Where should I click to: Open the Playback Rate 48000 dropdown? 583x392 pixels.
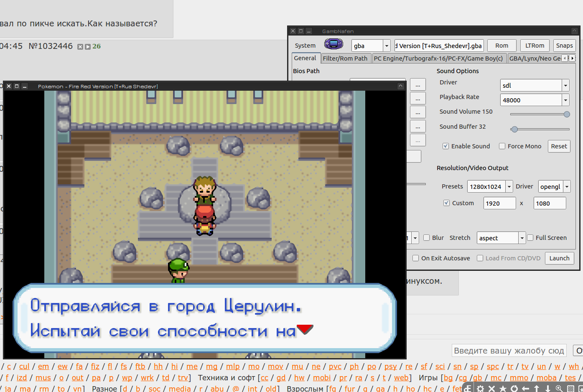pyautogui.click(x=565, y=100)
